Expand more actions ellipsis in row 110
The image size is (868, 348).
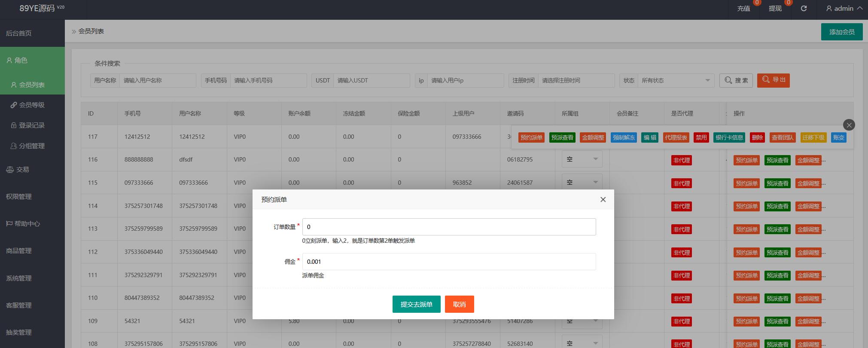coord(824,299)
